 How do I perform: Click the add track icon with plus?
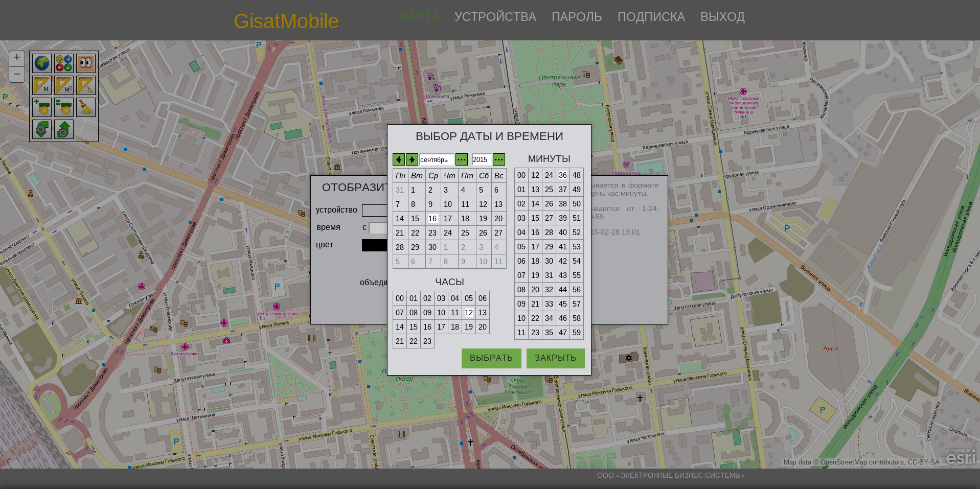point(42,107)
